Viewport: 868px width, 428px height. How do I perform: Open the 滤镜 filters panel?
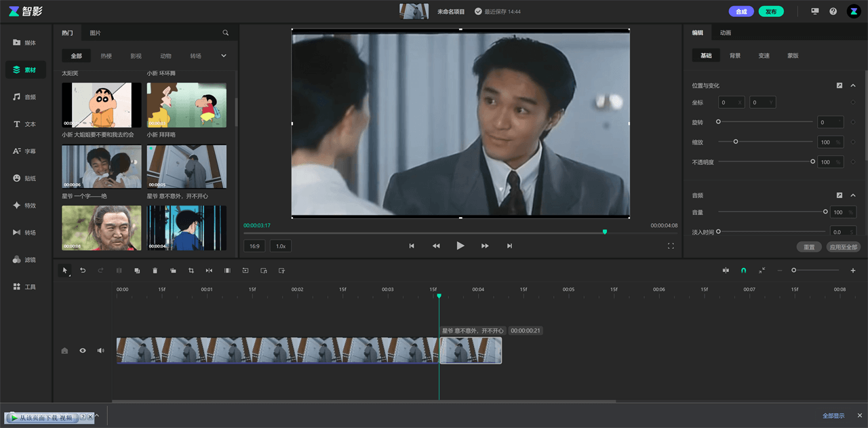click(25, 260)
